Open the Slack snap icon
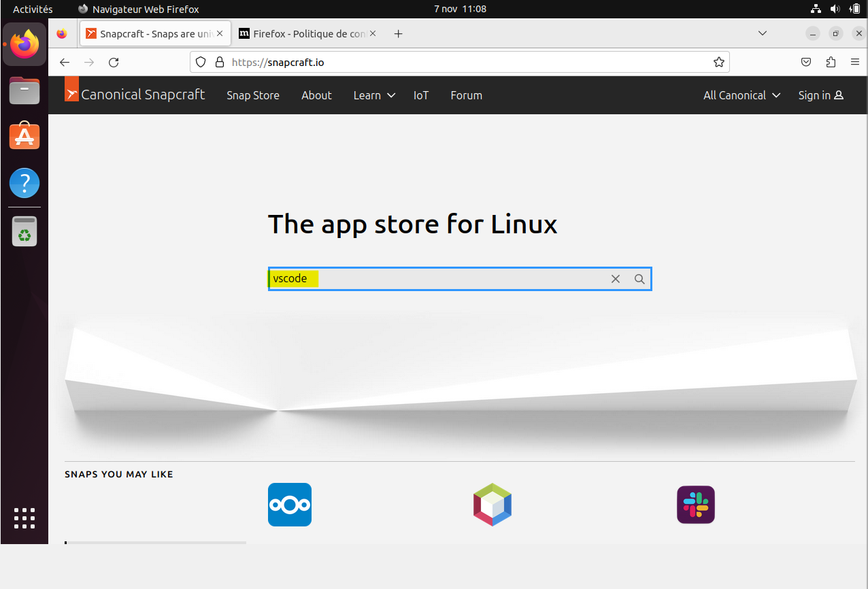 point(695,505)
